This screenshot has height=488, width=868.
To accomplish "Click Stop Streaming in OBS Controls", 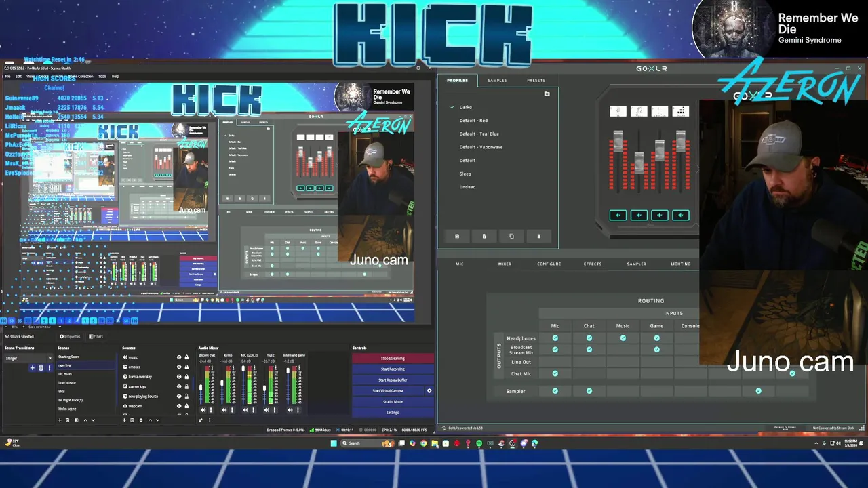I will coord(393,358).
